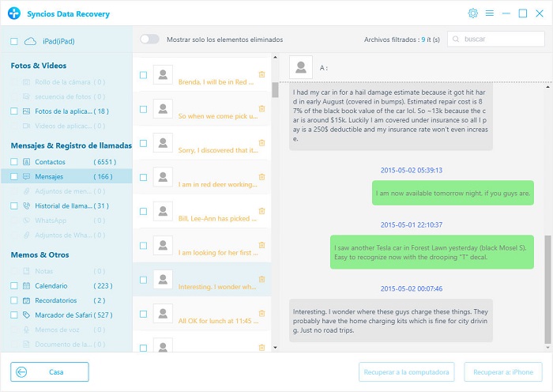Click message list scrollbar down arrow
Image resolution: width=553 pixels, height=392 pixels.
tap(275, 348)
